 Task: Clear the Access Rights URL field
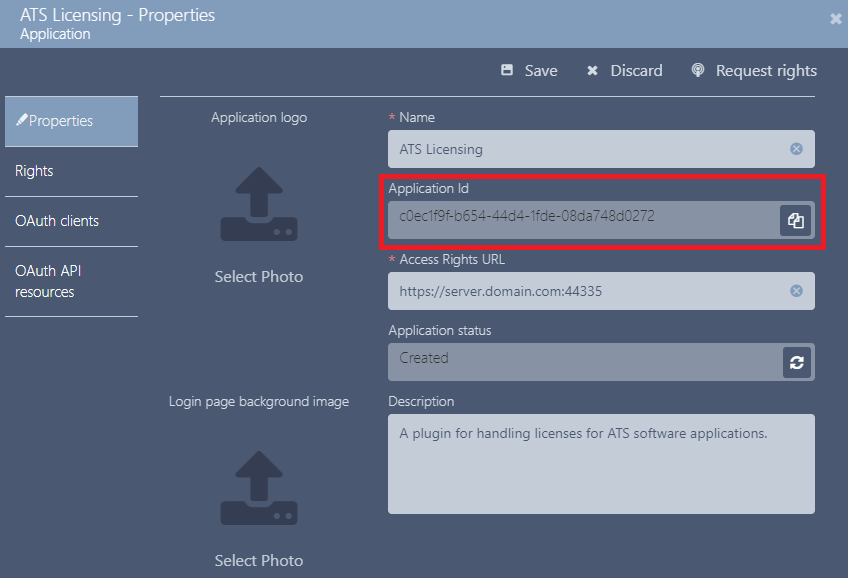click(x=796, y=291)
